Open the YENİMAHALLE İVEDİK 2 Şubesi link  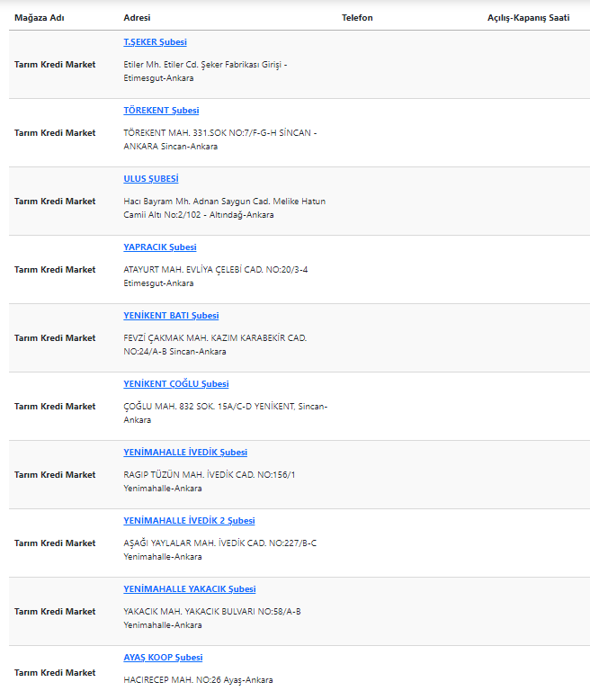tap(189, 521)
